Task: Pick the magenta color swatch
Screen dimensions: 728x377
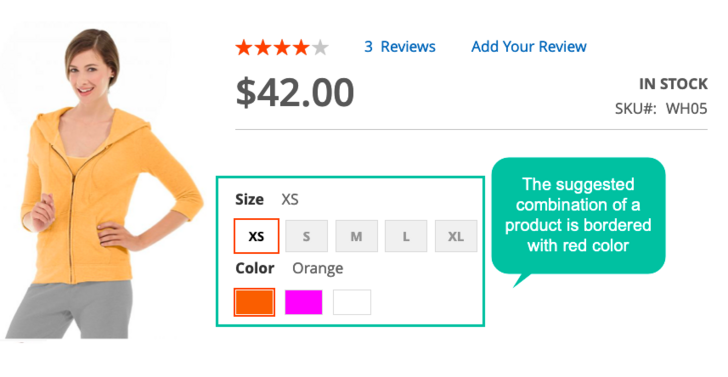Action: 303,302
